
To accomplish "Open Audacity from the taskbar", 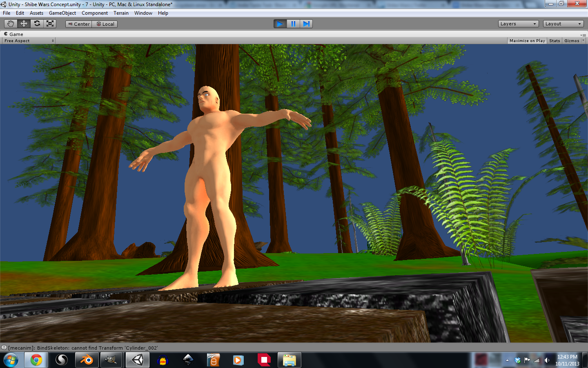I will 163,360.
